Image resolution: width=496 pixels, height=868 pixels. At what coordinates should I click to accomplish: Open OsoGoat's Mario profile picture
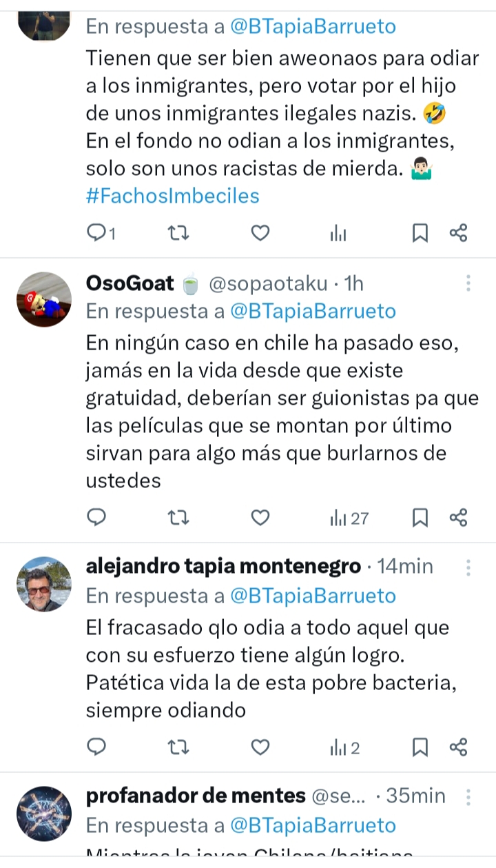pos(44,299)
